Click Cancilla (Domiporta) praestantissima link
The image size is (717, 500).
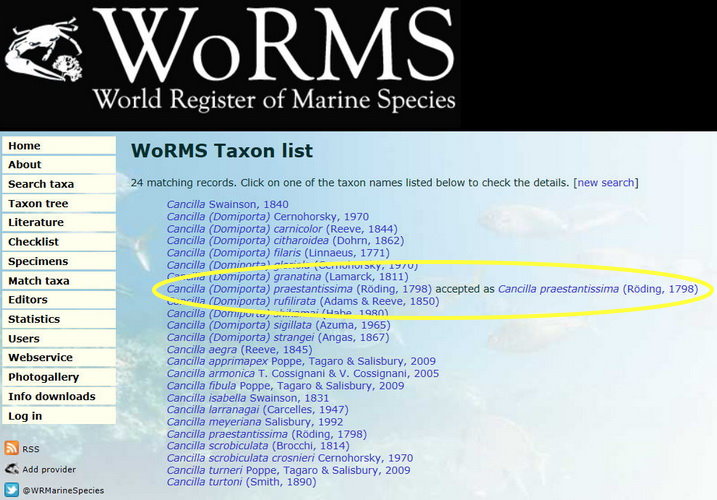(299, 289)
